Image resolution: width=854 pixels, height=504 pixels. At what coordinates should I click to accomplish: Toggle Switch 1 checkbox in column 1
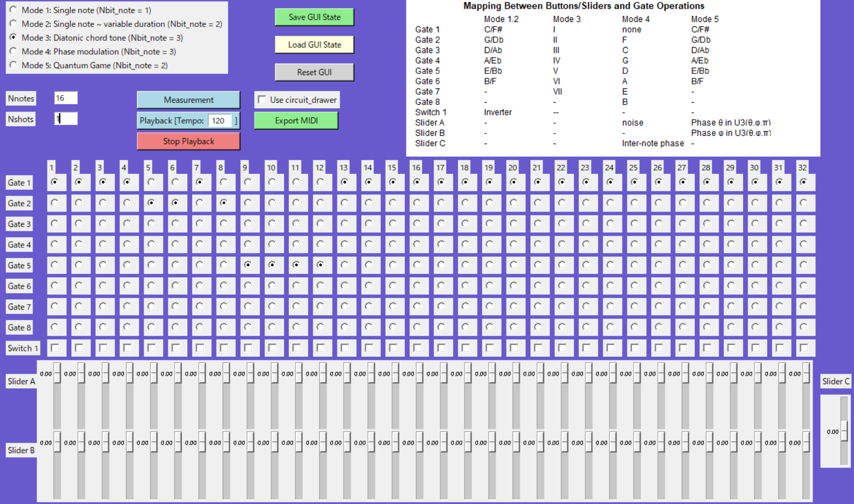[55, 348]
